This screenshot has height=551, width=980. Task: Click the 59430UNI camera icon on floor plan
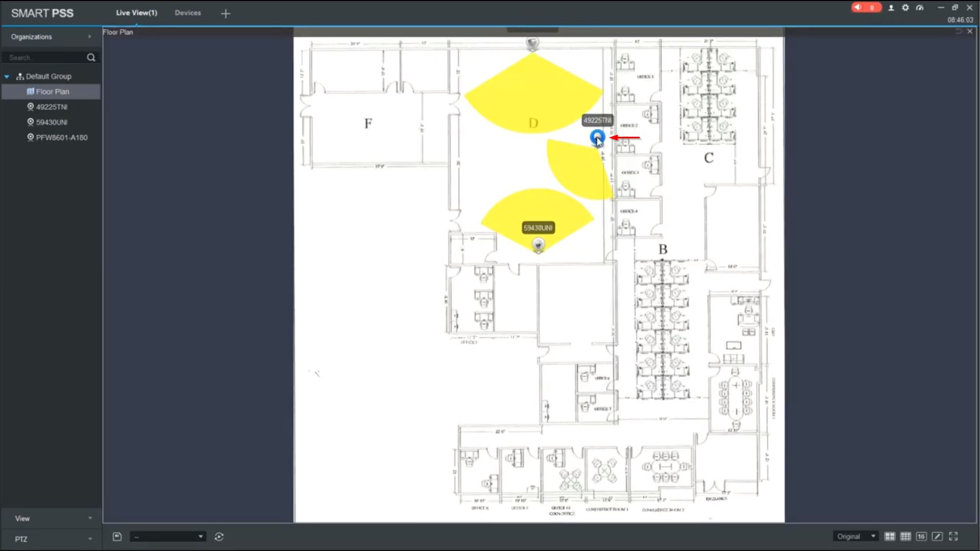(538, 245)
